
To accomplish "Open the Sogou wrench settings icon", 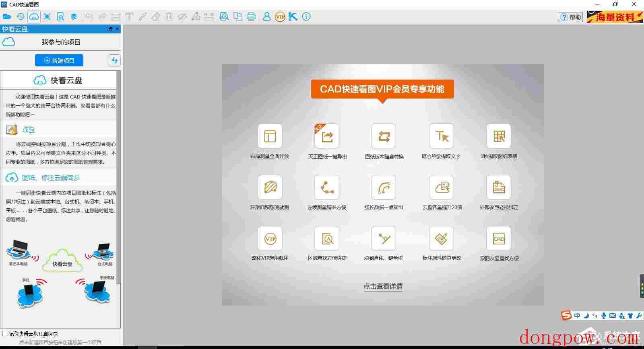I will coord(639,316).
